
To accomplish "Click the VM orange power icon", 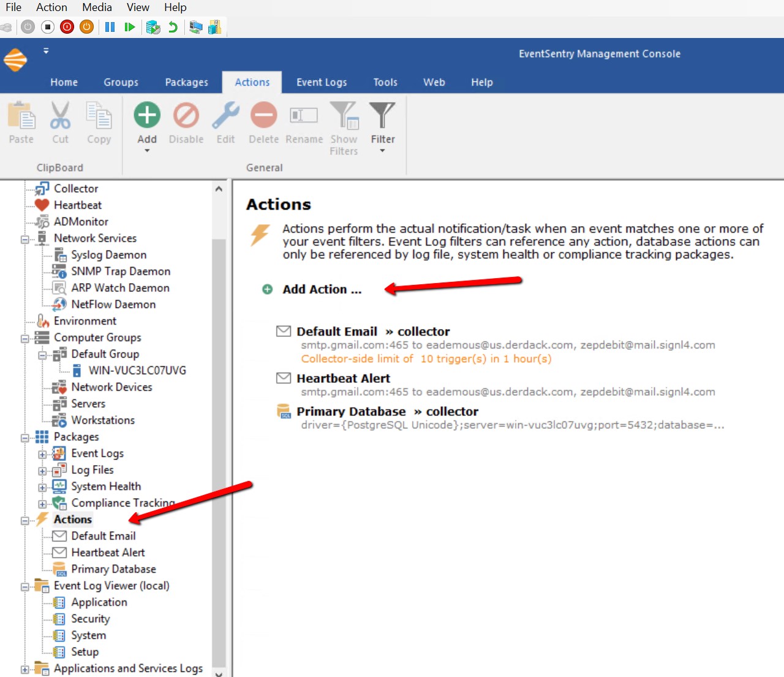I will pyautogui.click(x=87, y=27).
